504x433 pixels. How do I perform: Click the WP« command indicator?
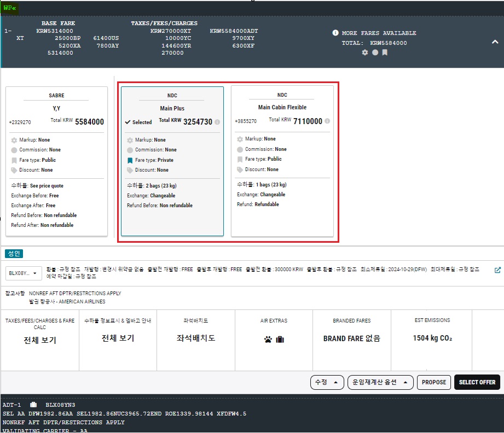click(9, 8)
